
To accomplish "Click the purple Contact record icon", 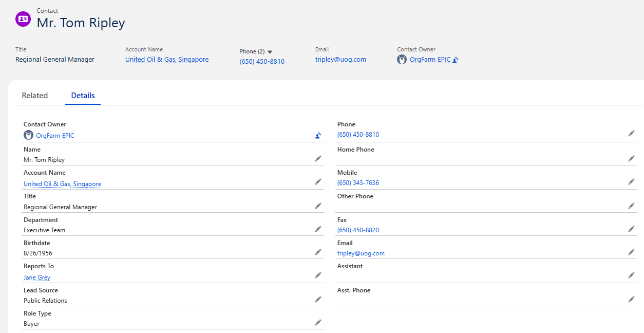I will point(23,19).
